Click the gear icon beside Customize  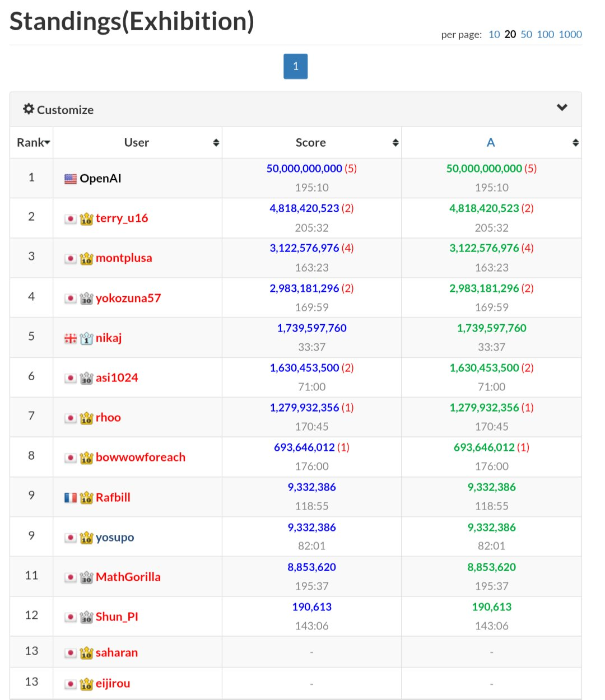[29, 109]
